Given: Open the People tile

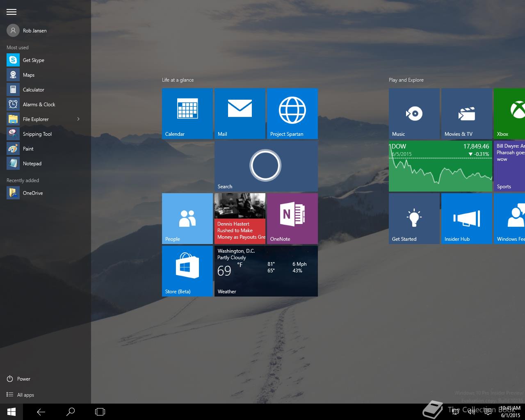Looking at the screenshot, I should tap(187, 219).
